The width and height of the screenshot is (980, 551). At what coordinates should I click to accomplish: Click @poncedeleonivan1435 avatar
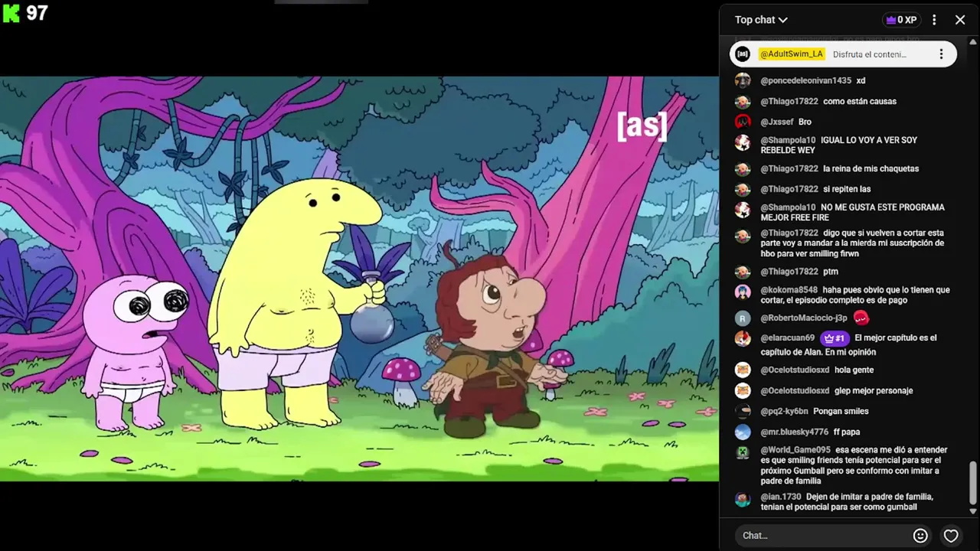(x=743, y=80)
